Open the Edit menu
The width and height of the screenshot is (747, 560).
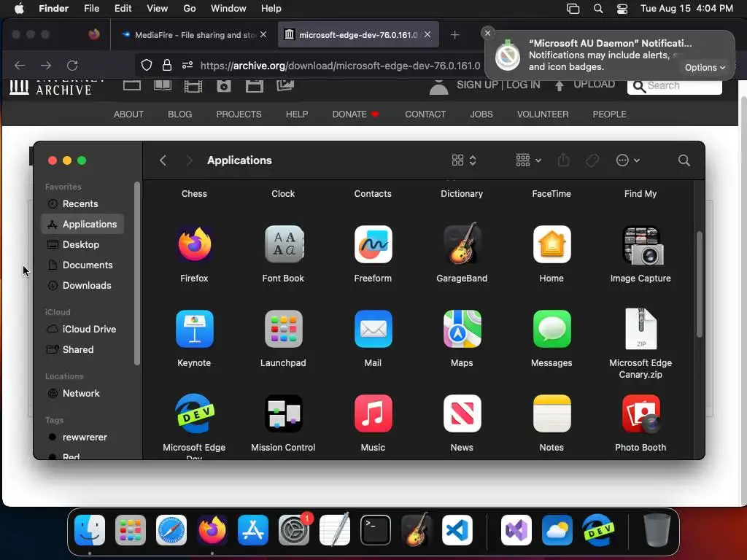[x=123, y=9]
